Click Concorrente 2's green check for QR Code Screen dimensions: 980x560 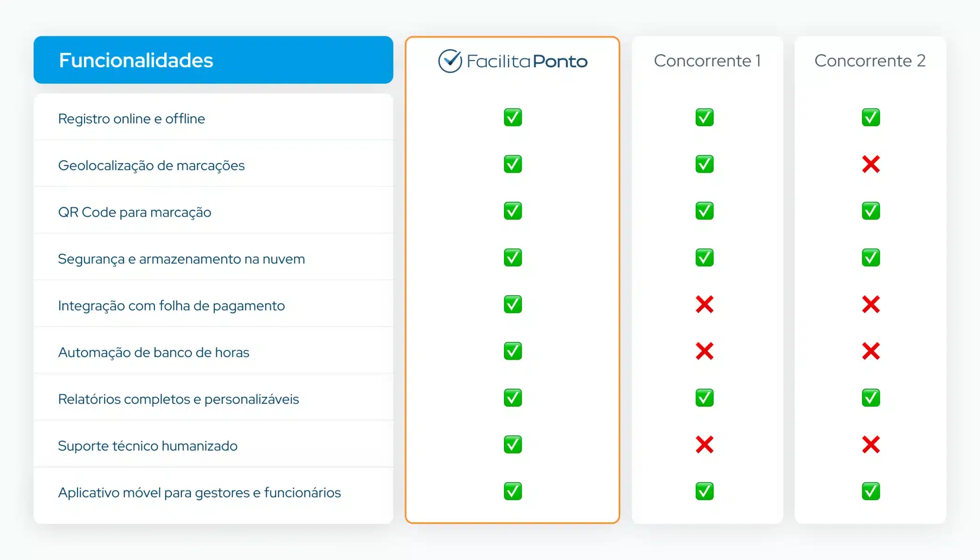pos(871,211)
